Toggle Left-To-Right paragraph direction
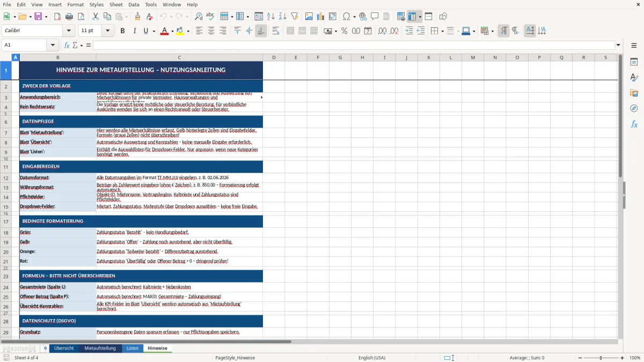644x362 pixels. (x=503, y=31)
